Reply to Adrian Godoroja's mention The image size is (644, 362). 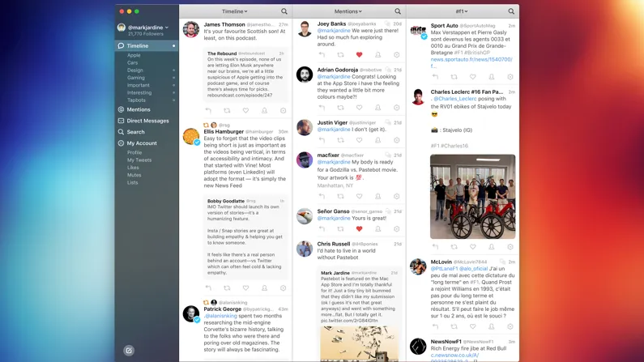tap(322, 108)
